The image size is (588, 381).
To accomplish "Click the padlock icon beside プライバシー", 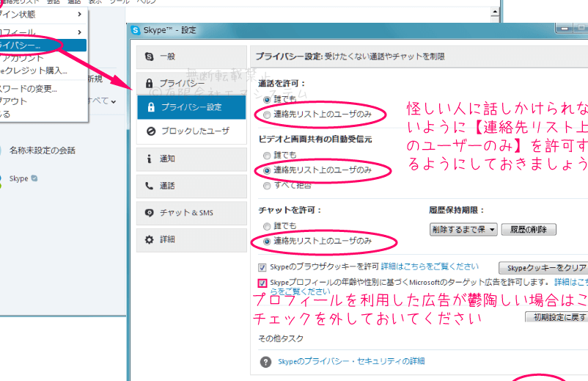I will [150, 83].
